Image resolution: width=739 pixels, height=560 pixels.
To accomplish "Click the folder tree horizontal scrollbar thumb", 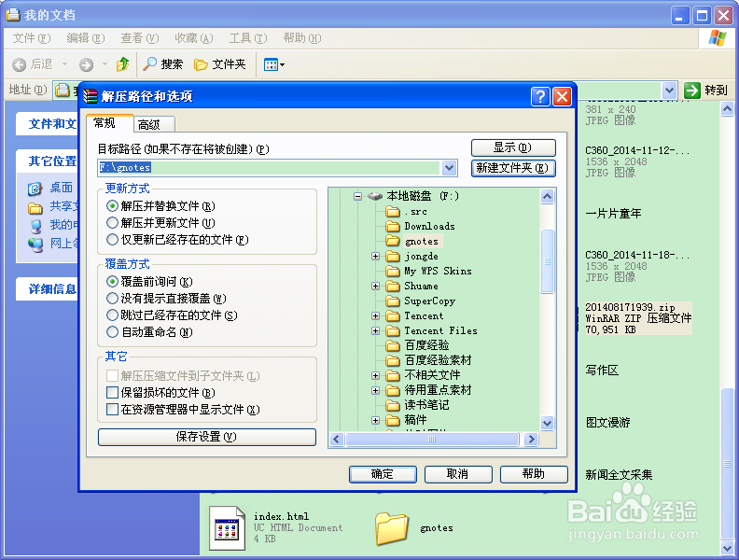I will pos(432,440).
